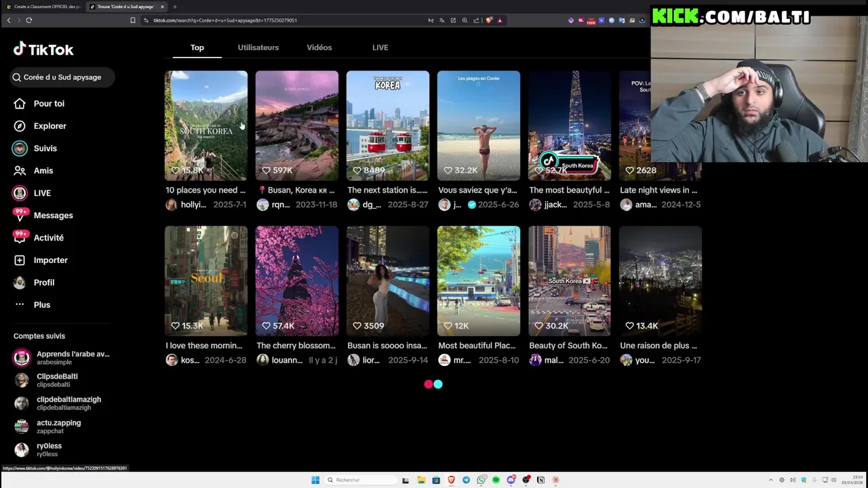Close the TikTok search browser tab
The height and width of the screenshot is (488, 868).
pyautogui.click(x=162, y=7)
